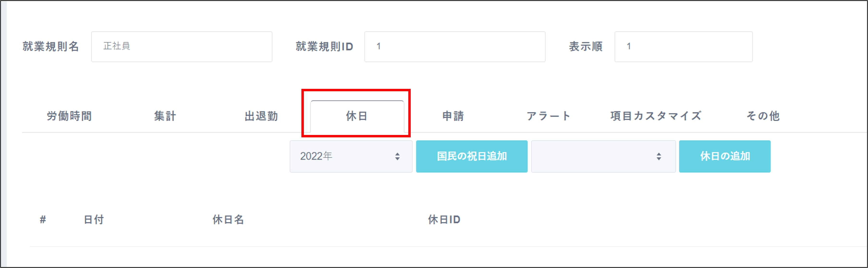Click into the 就業規則ID field
Screen dimensions: 868x268
tap(455, 47)
